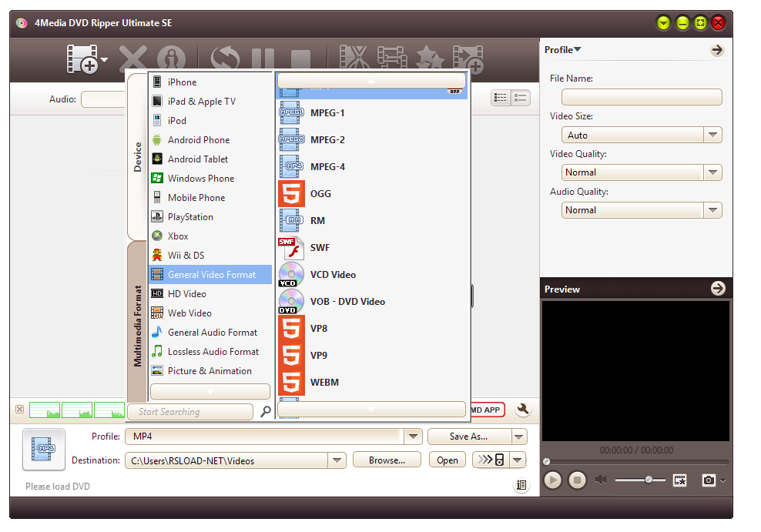Viewport: 761px width, 532px height.
Task: Click the Stop toolbar icon
Action: click(300, 61)
